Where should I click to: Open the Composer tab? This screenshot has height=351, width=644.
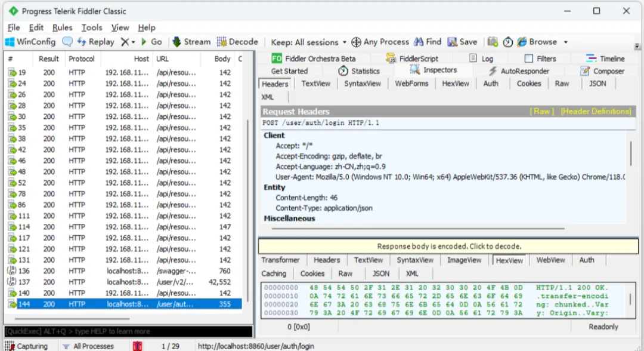click(602, 71)
